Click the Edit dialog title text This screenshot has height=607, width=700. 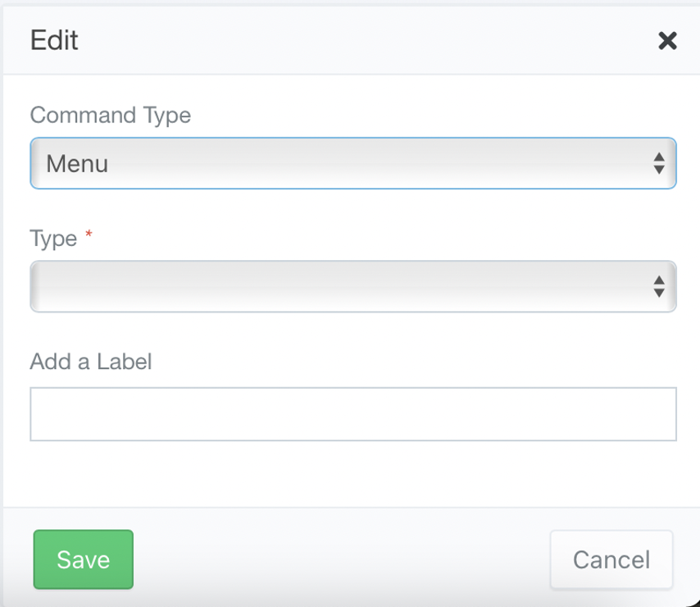pyautogui.click(x=54, y=40)
